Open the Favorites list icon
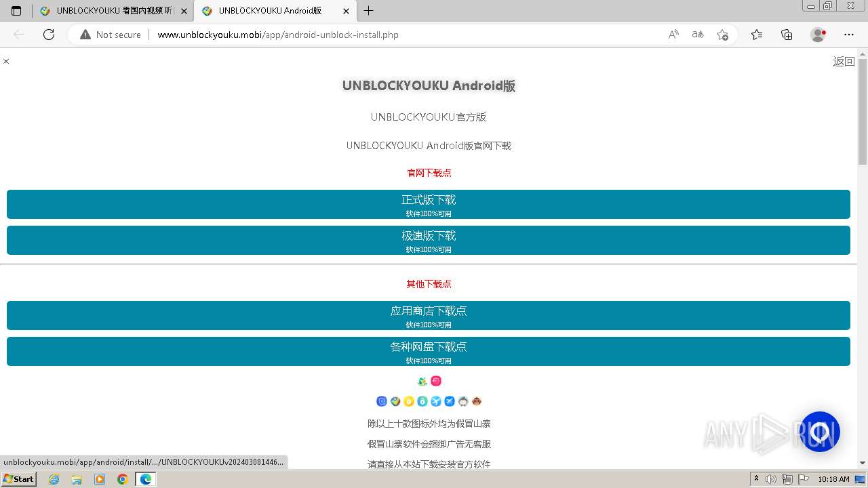Image resolution: width=868 pixels, height=488 pixels. click(x=757, y=35)
